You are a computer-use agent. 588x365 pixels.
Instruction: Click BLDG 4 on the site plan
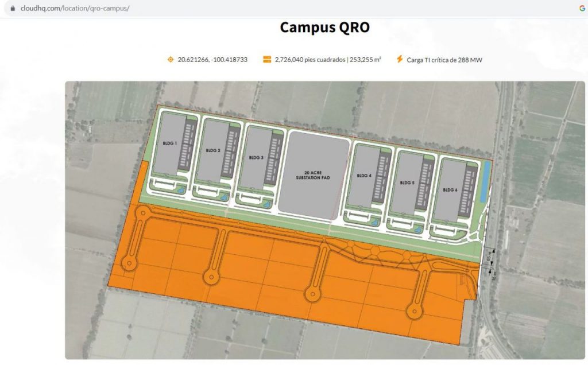pos(364,176)
